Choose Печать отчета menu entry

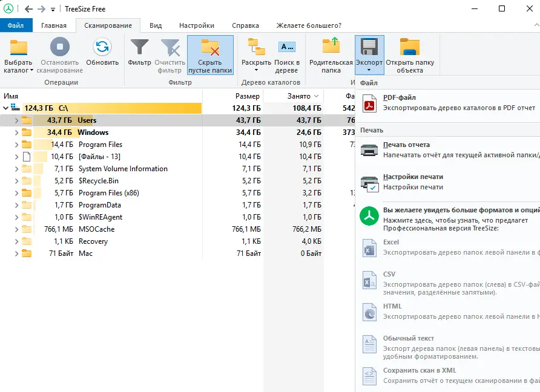click(x=448, y=149)
